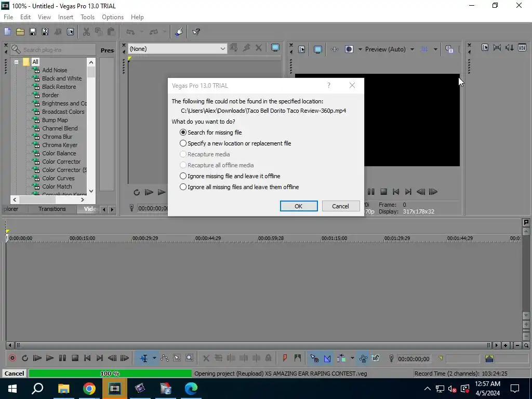This screenshot has width=532, height=399.
Task: Click the plug-in list horizontal scrollbar
Action: [48, 200]
